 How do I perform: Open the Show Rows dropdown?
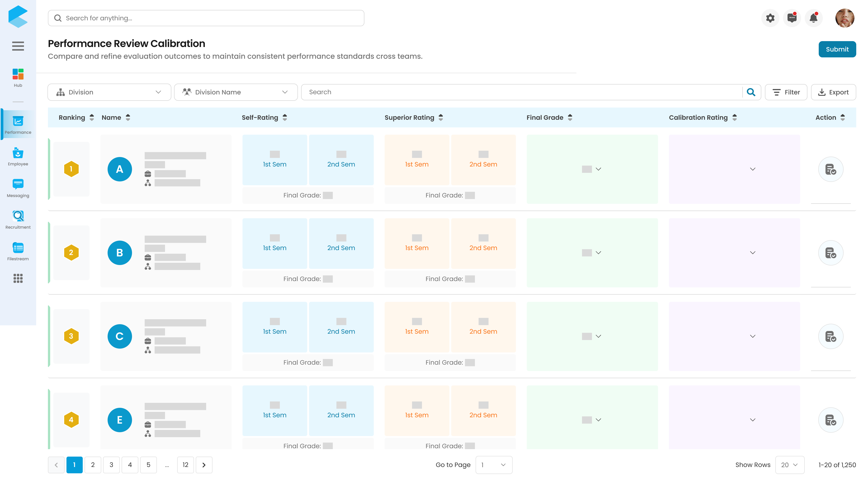[x=790, y=465]
